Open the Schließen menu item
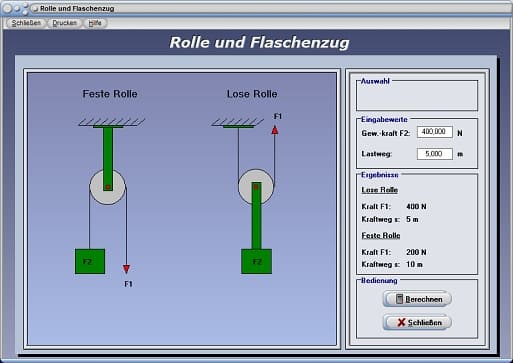 click(26, 23)
